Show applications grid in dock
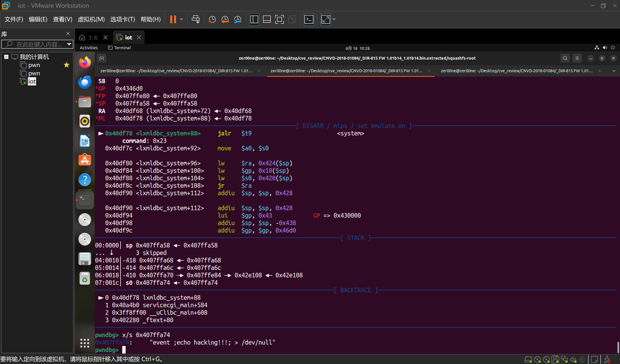 click(85, 343)
